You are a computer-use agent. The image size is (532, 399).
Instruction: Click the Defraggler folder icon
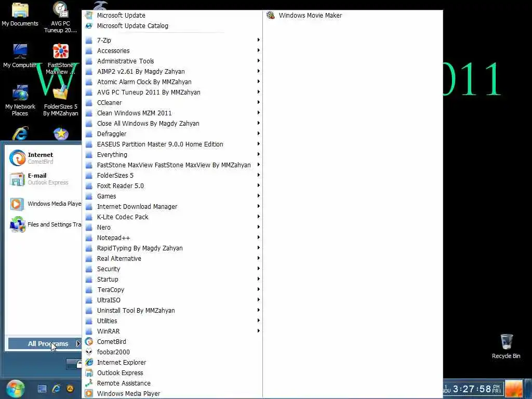coord(89,134)
